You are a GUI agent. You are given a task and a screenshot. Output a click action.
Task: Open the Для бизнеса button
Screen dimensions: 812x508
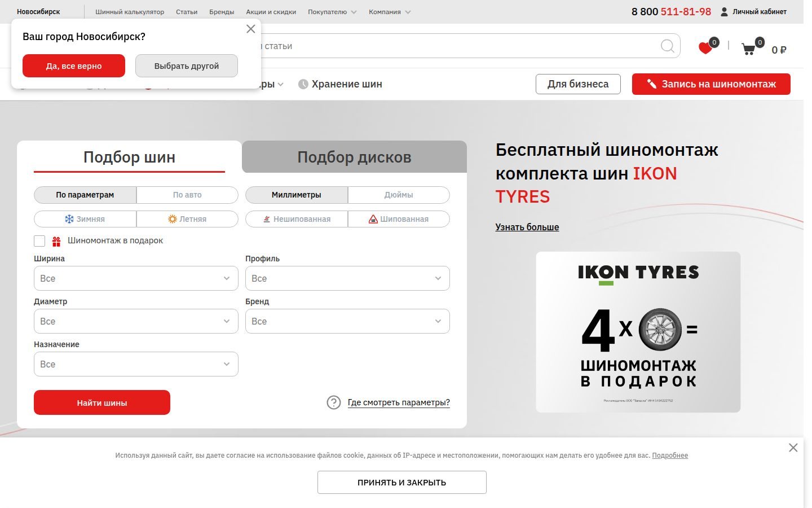[x=578, y=84]
